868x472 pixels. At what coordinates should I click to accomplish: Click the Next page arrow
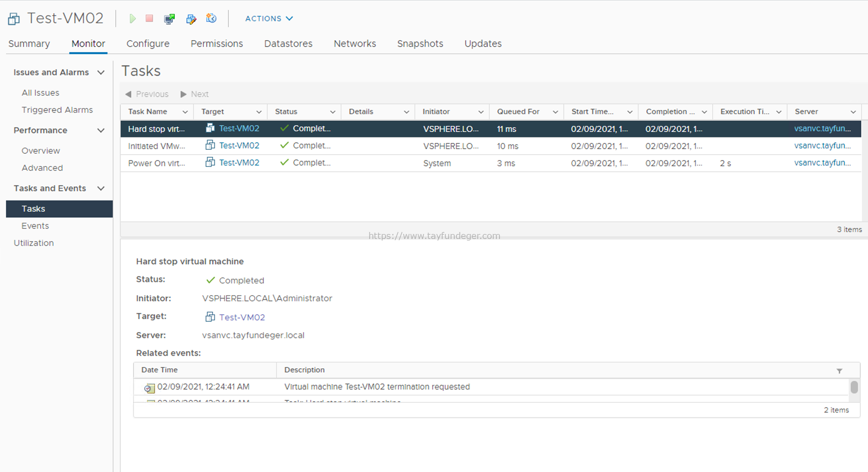pos(183,94)
